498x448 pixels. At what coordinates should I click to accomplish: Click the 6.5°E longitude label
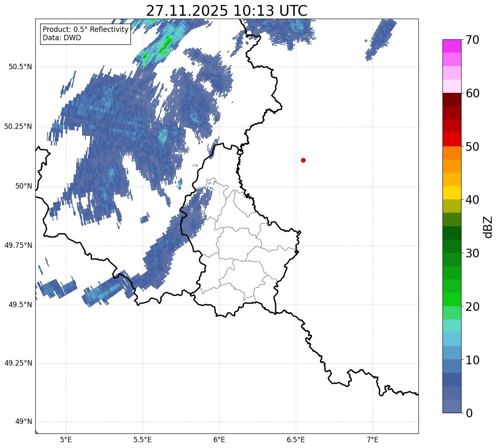[296, 439]
